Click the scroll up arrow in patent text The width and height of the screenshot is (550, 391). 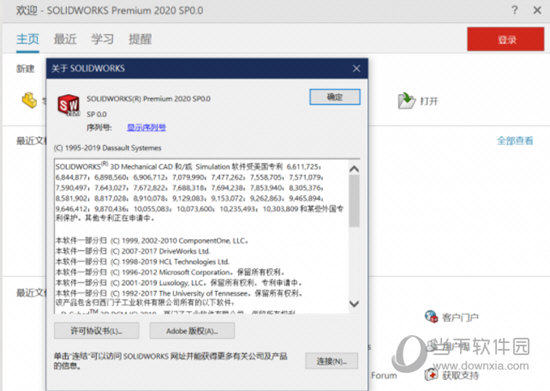354,169
